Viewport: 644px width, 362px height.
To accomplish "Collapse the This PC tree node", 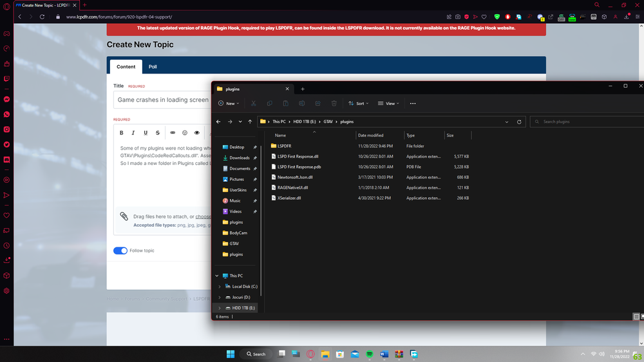I will (217, 276).
